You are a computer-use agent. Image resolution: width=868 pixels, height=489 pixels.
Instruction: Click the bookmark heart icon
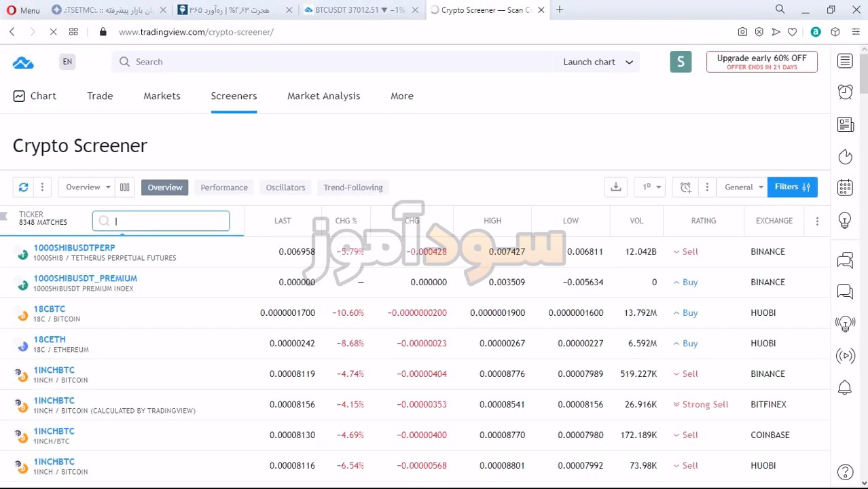pos(792,32)
